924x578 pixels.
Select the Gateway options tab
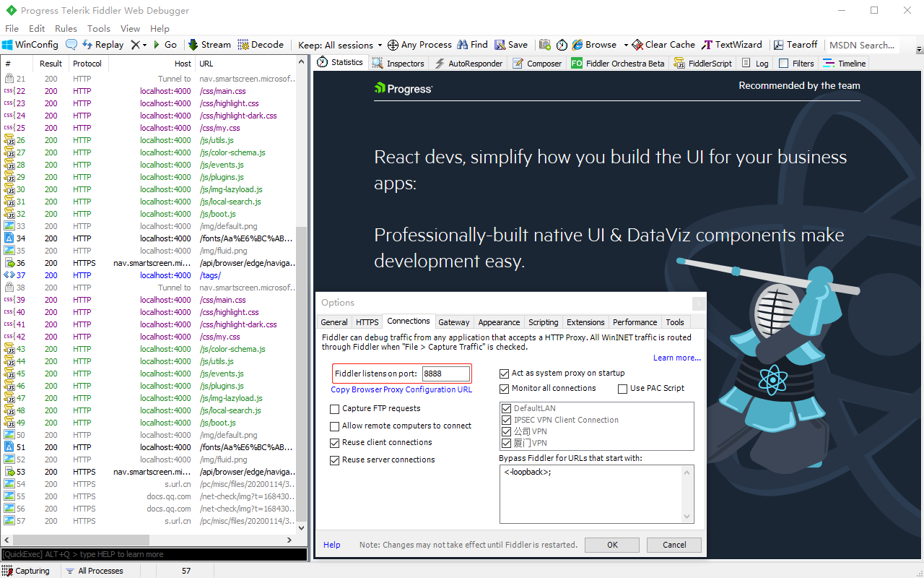click(454, 322)
